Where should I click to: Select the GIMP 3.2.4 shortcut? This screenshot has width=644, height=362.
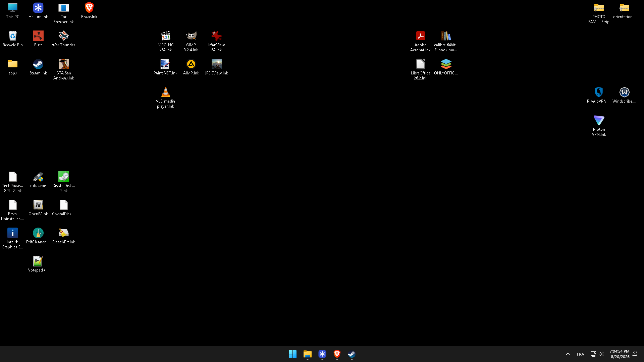(191, 42)
